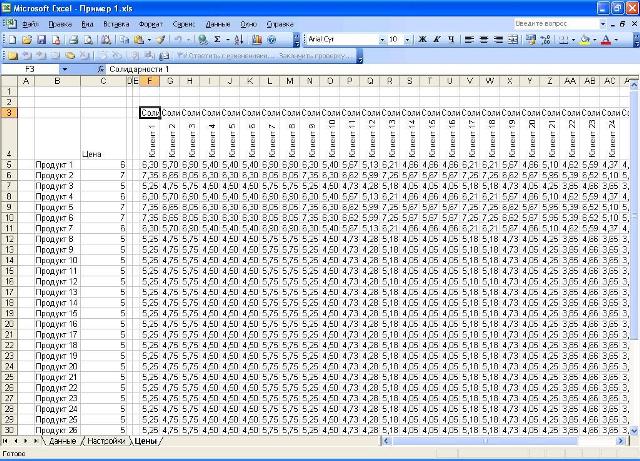
Task: Toggle align right
Action: [x=498, y=40]
